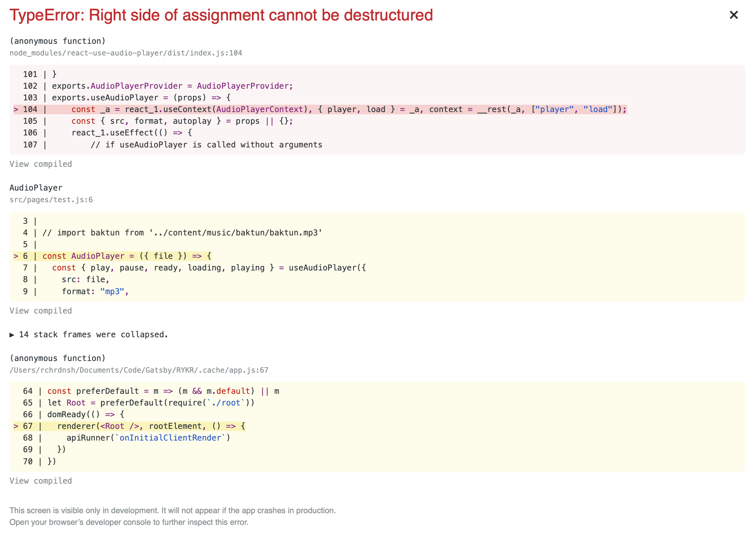Screen dimensions: 756x538
Task: Click commented baktun import on line 4
Action: coord(182,233)
